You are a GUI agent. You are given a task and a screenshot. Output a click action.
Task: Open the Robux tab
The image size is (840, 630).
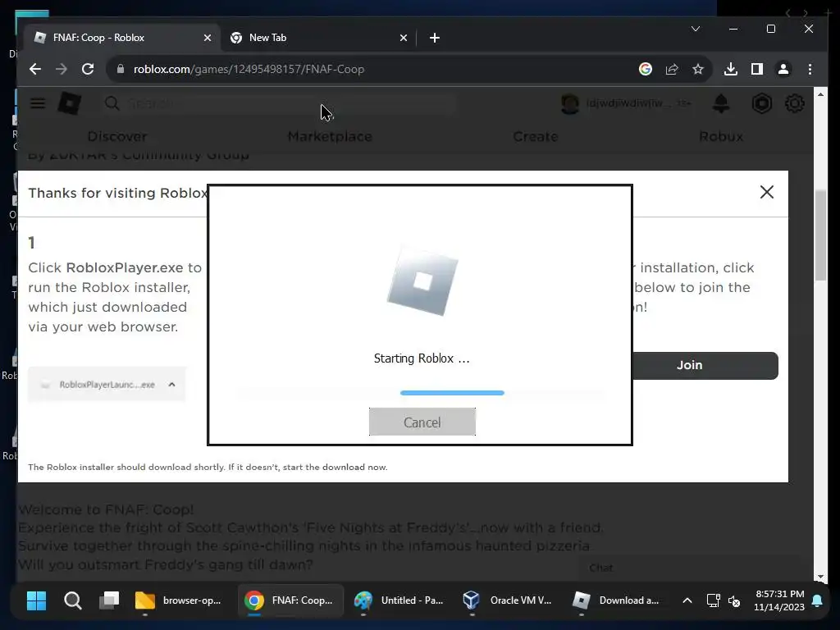(721, 137)
